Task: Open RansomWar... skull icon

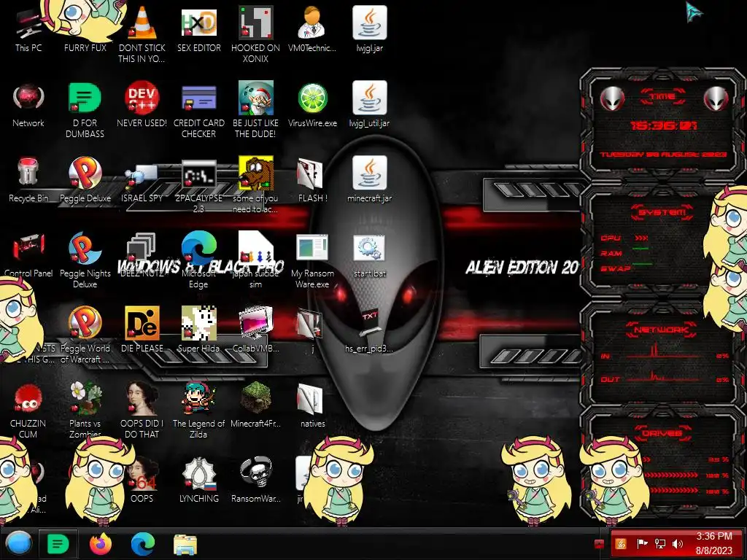Action: pos(255,473)
